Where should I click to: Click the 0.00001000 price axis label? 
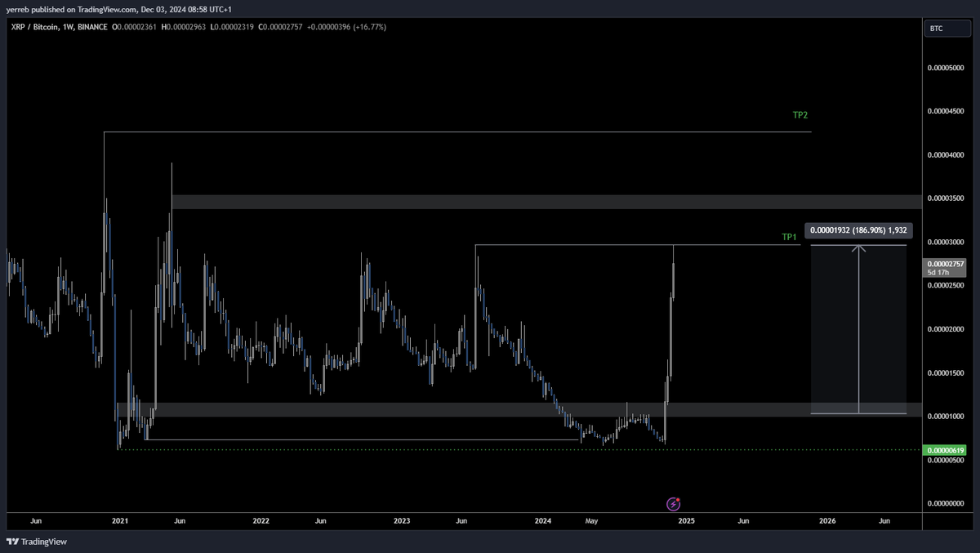(947, 417)
